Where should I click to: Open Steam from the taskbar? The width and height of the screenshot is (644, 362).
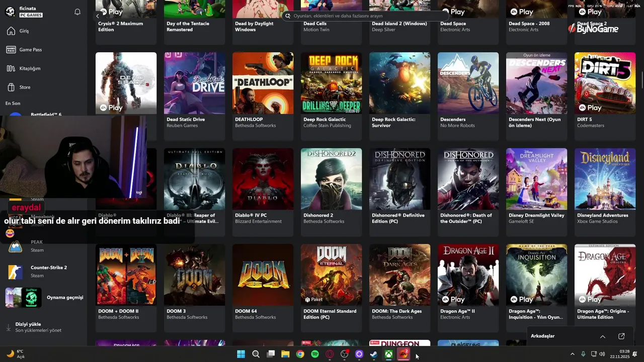click(374, 354)
